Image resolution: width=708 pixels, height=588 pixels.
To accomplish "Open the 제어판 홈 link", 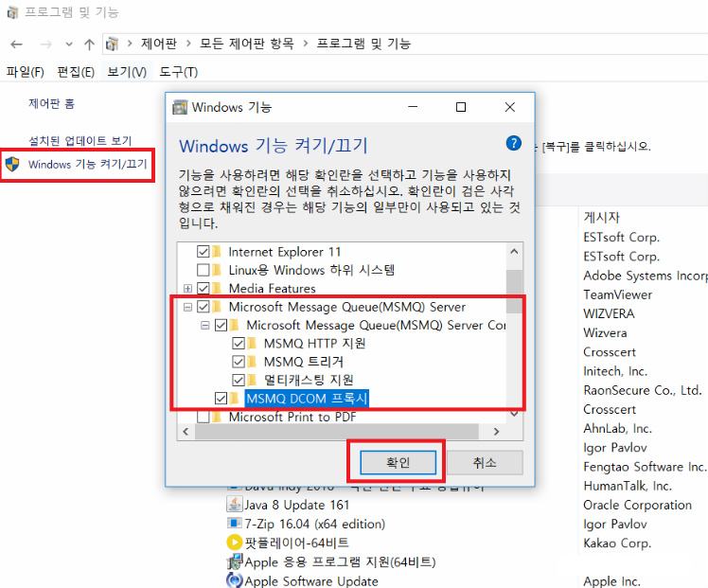I will [x=51, y=104].
